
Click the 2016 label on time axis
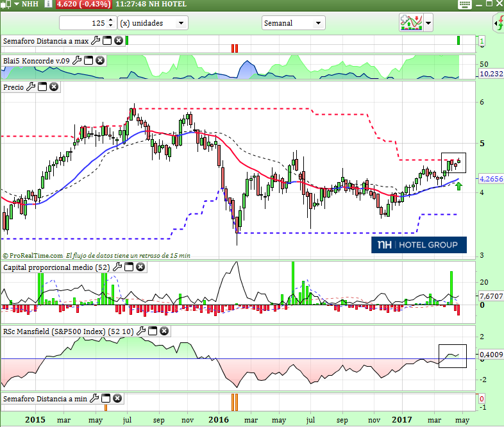(x=219, y=419)
